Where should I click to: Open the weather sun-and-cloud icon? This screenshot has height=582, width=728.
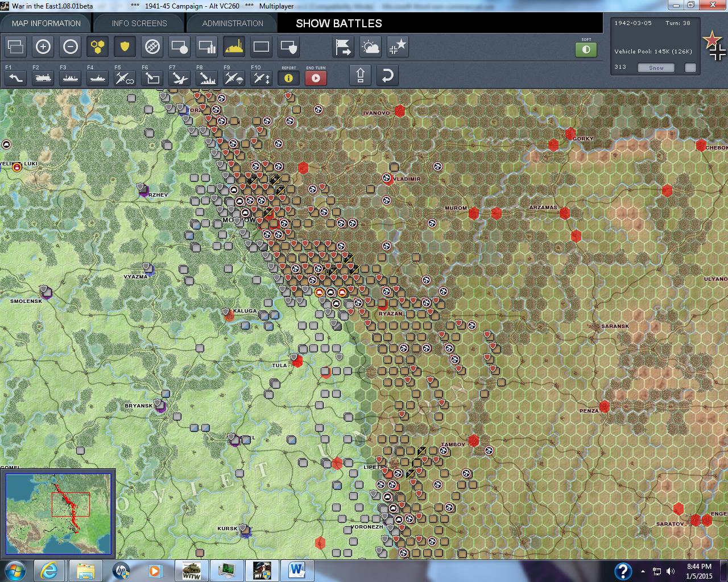[370, 47]
